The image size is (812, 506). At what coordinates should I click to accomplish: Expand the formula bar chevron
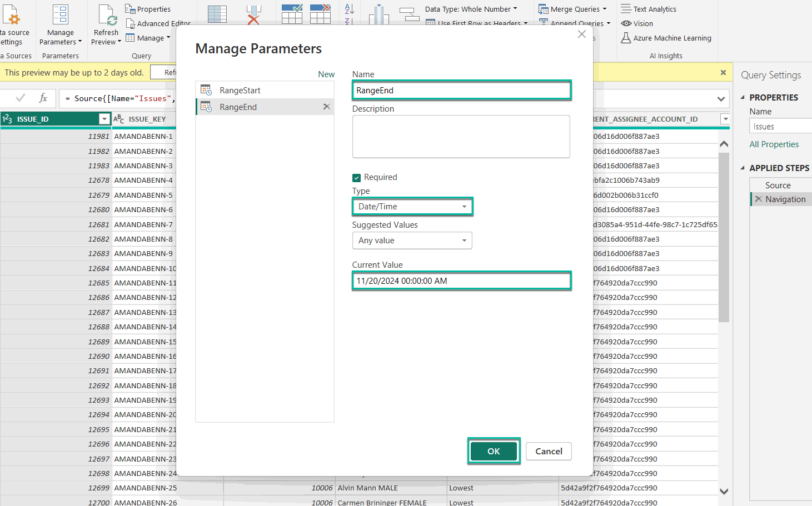721,99
